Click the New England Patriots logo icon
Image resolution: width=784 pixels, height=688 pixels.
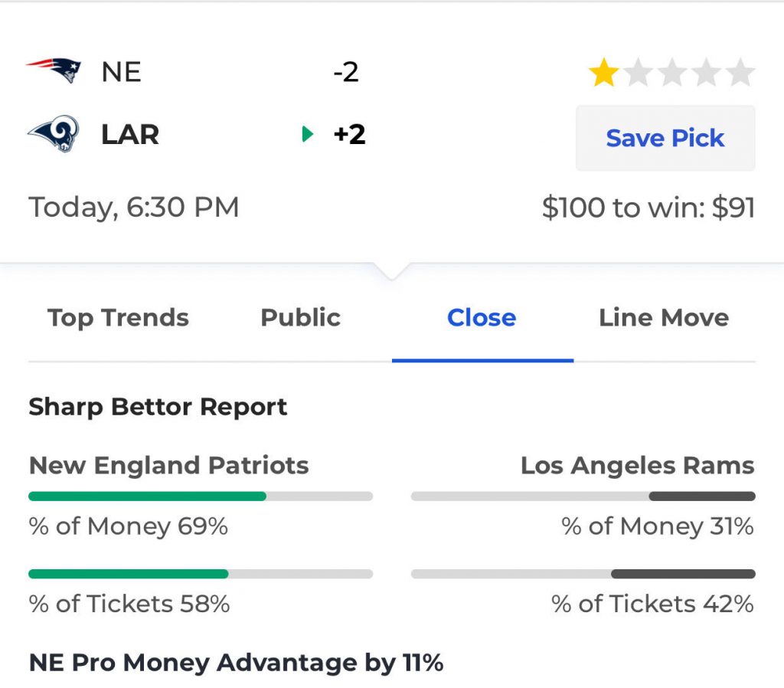54,70
